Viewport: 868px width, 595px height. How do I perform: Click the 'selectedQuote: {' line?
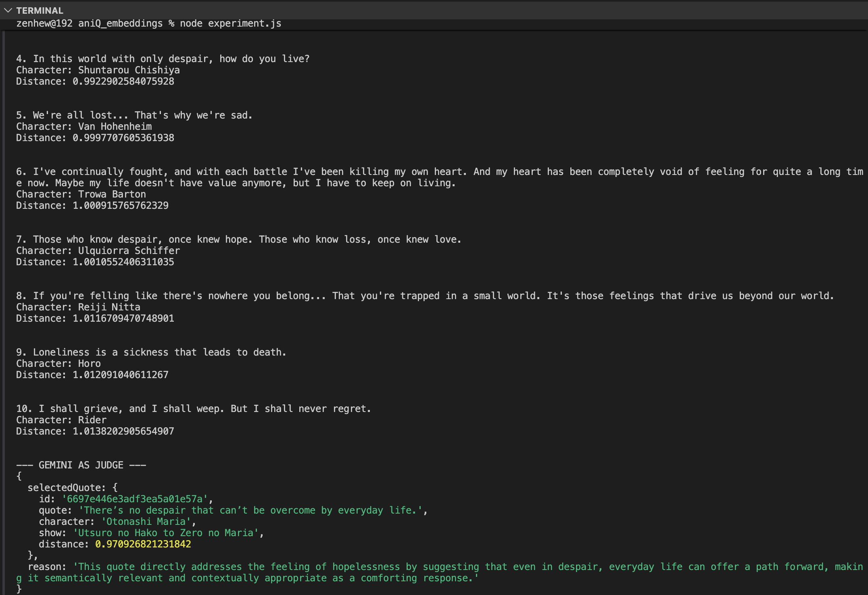73,488
